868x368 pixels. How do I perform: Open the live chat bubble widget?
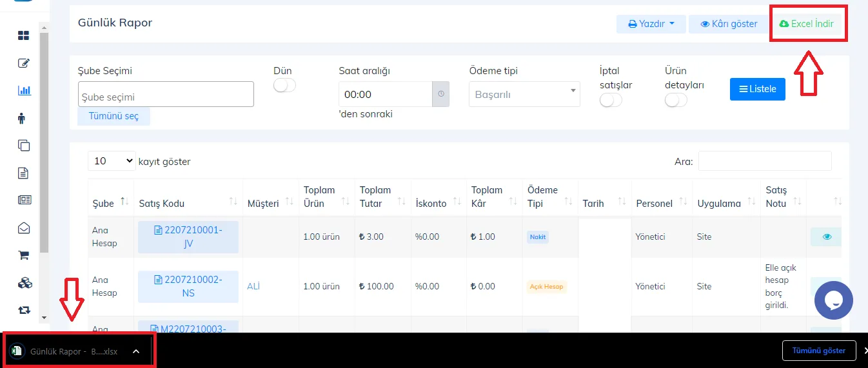coord(834,300)
